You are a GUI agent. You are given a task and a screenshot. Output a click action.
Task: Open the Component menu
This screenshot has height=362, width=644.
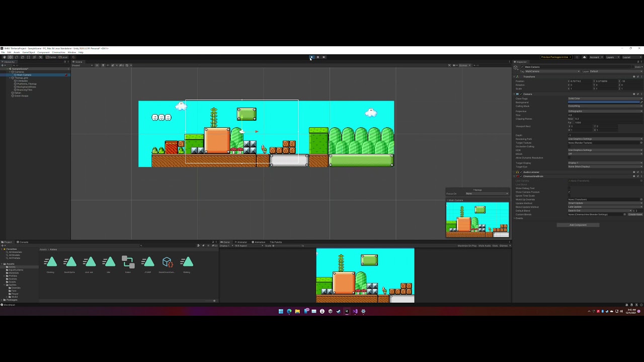click(x=43, y=52)
